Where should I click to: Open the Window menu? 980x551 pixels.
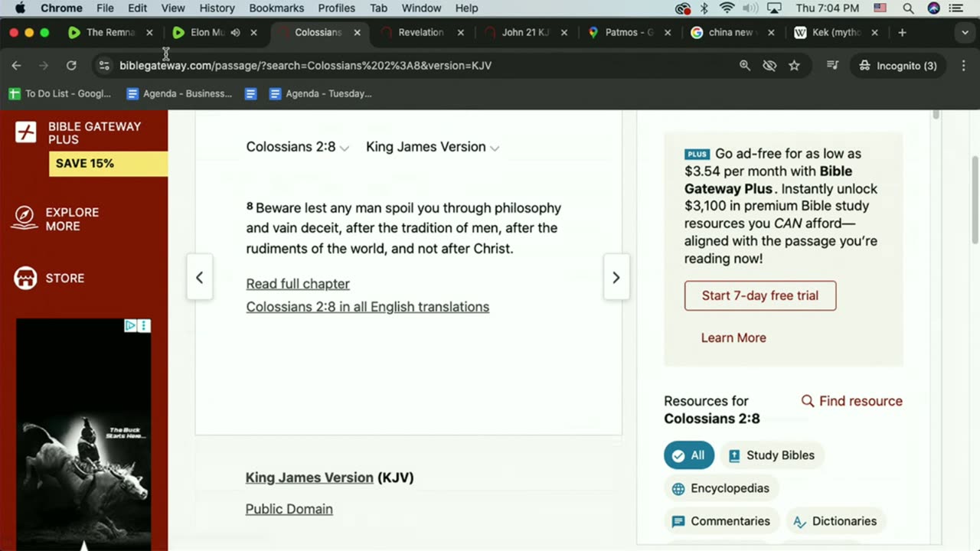(421, 8)
